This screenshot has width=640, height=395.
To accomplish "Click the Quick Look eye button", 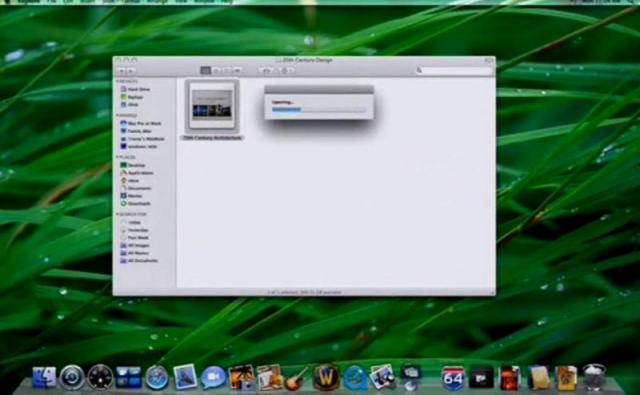I will (x=266, y=71).
